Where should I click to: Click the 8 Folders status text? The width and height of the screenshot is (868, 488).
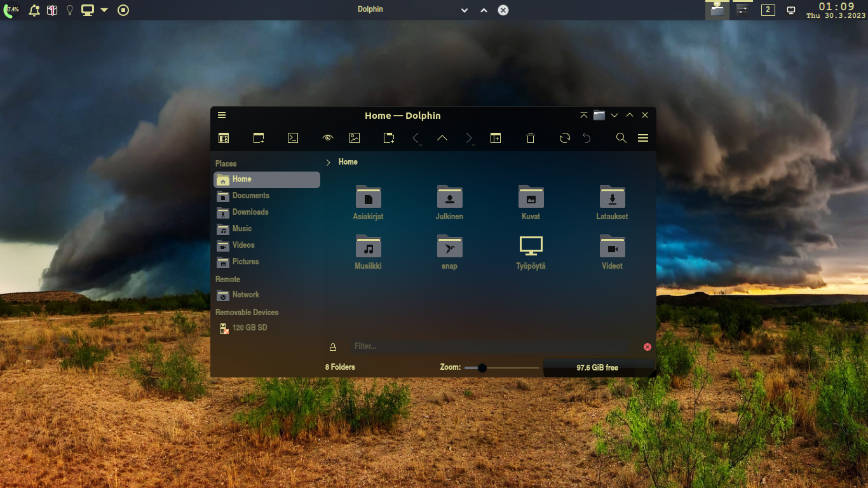tap(340, 367)
